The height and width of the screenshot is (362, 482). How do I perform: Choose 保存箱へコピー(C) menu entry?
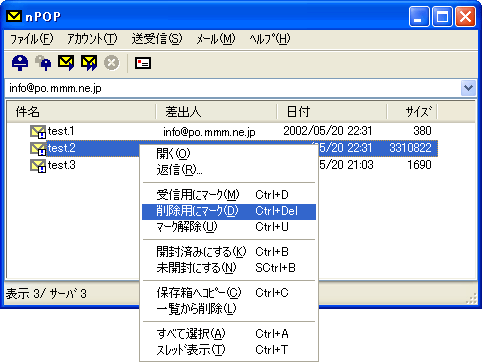pyautogui.click(x=229, y=293)
